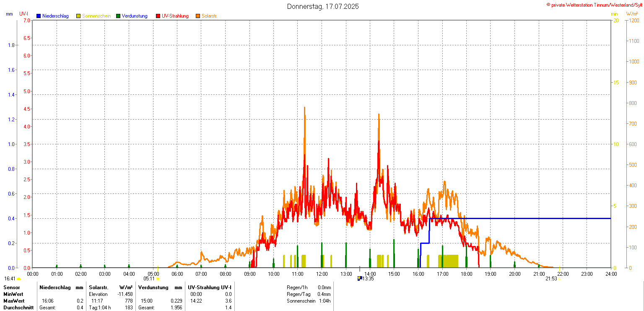This screenshot has width=644, height=311.
Task: Click the Regen/Tag value 0.4mm
Action: pos(324,294)
